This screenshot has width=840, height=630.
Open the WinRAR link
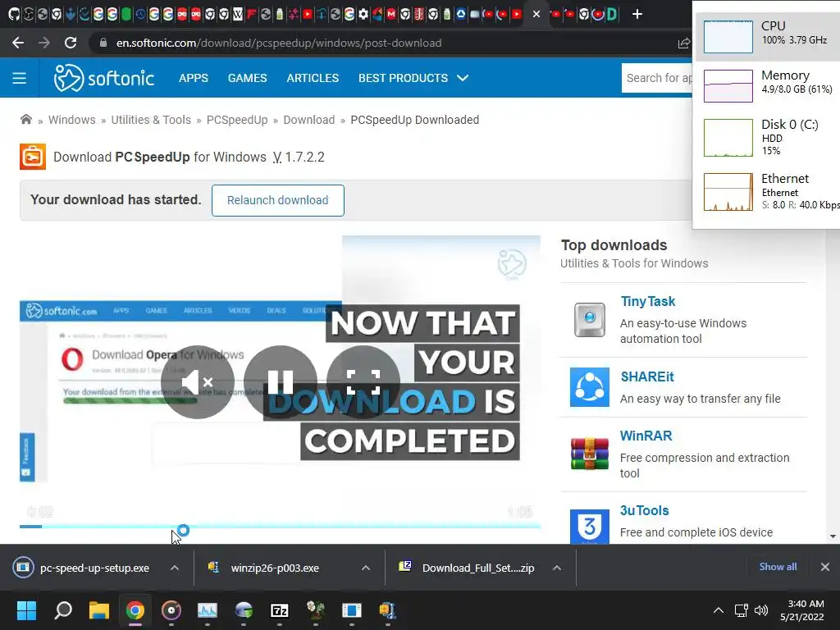point(646,436)
